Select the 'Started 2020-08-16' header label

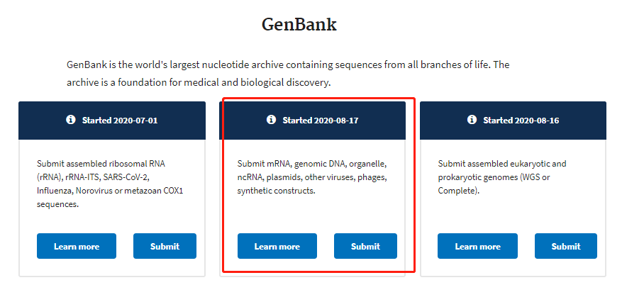(x=521, y=121)
